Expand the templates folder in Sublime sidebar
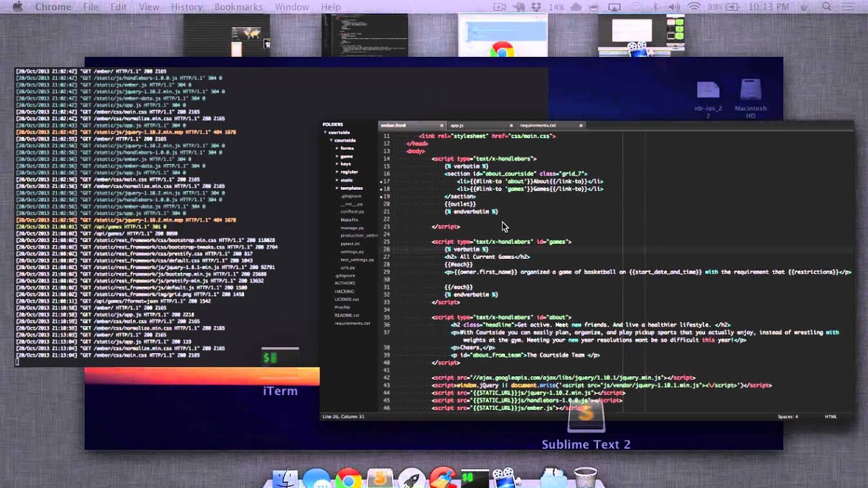Image resolution: width=868 pixels, height=488 pixels. [x=337, y=188]
